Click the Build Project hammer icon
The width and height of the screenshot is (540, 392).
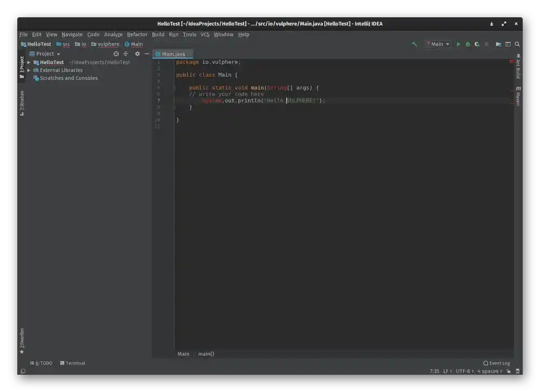coord(414,44)
